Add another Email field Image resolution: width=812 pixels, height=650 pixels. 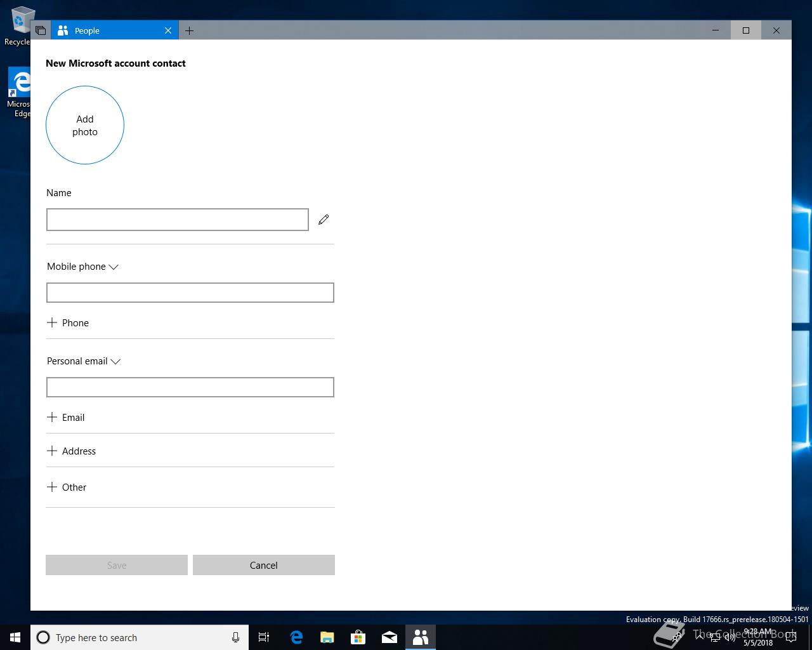coord(66,418)
